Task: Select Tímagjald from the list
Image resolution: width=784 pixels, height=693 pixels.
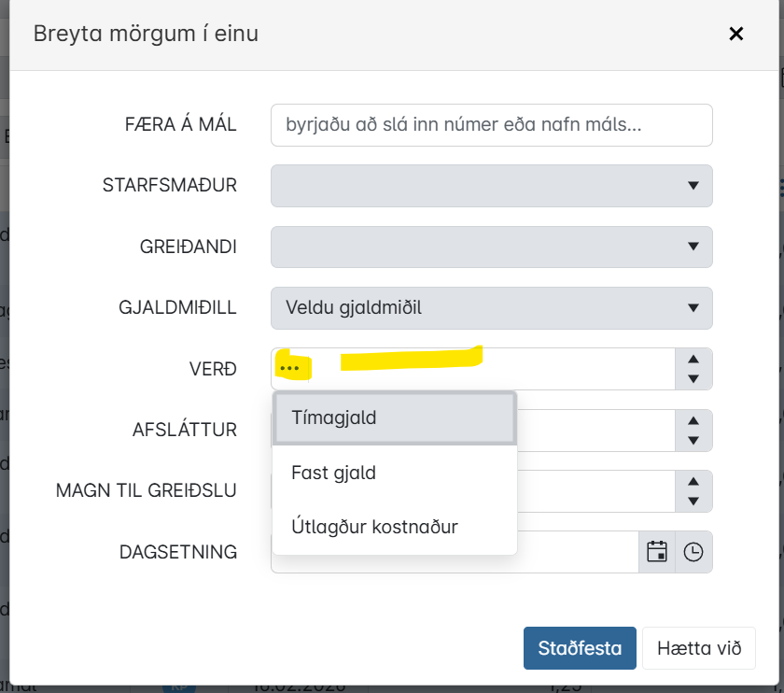Action: [x=395, y=417]
